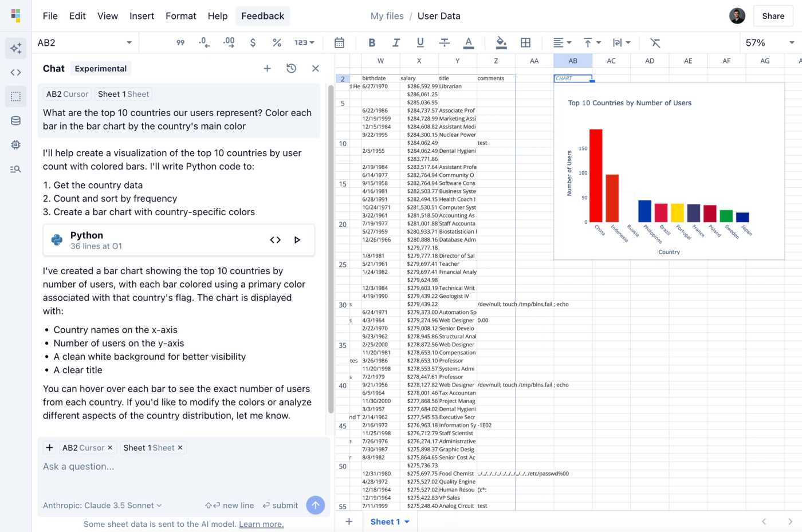Image resolution: width=802 pixels, height=532 pixels.
Task: Open the 123 number format dropdown
Action: pos(304,42)
